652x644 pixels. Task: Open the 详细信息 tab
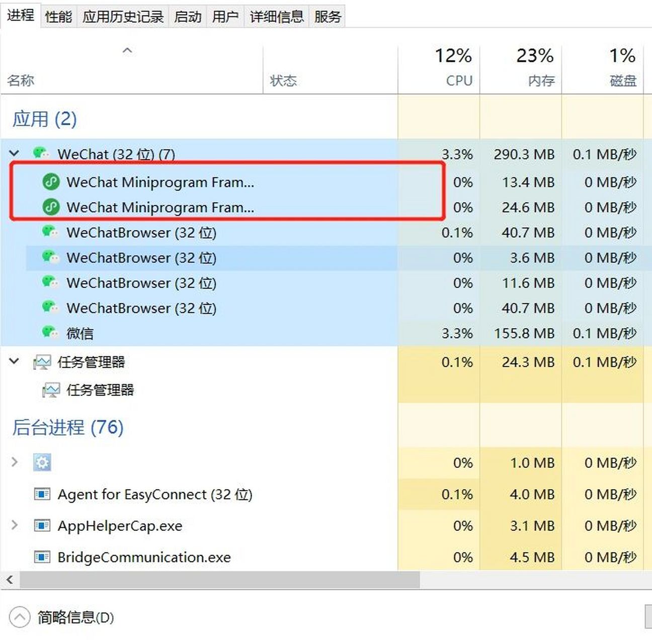pos(277,17)
